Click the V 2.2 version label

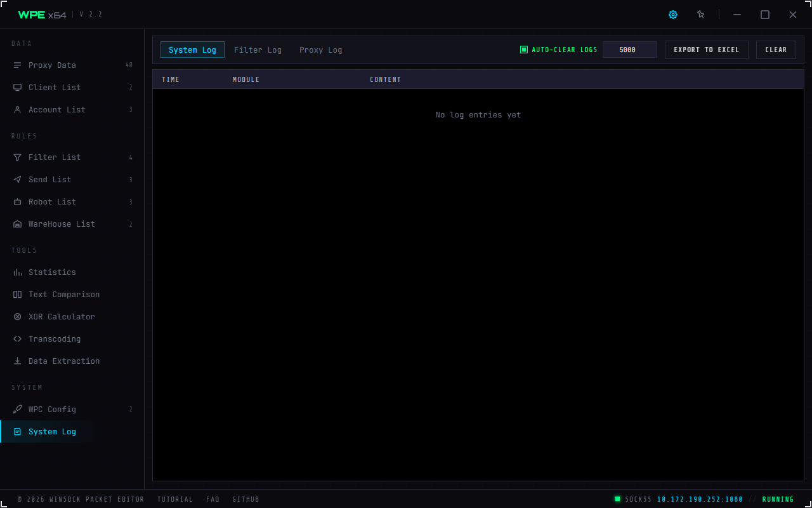pyautogui.click(x=91, y=15)
